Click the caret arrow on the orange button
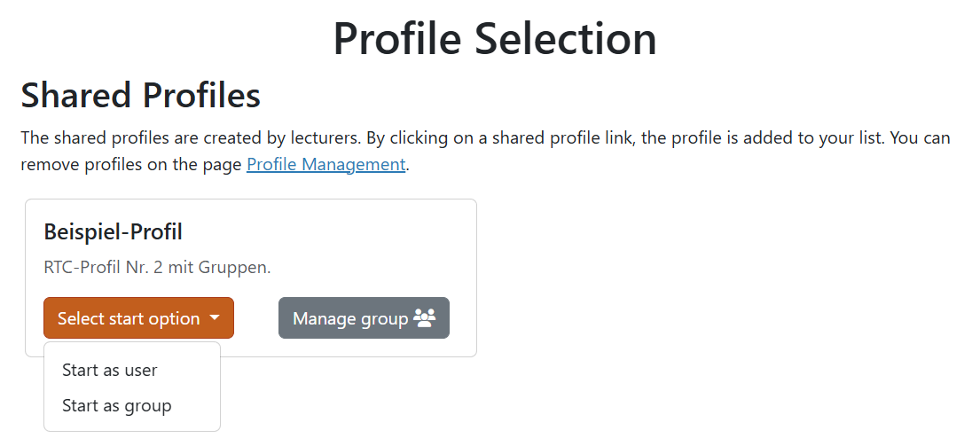The width and height of the screenshot is (980, 438). click(x=215, y=318)
